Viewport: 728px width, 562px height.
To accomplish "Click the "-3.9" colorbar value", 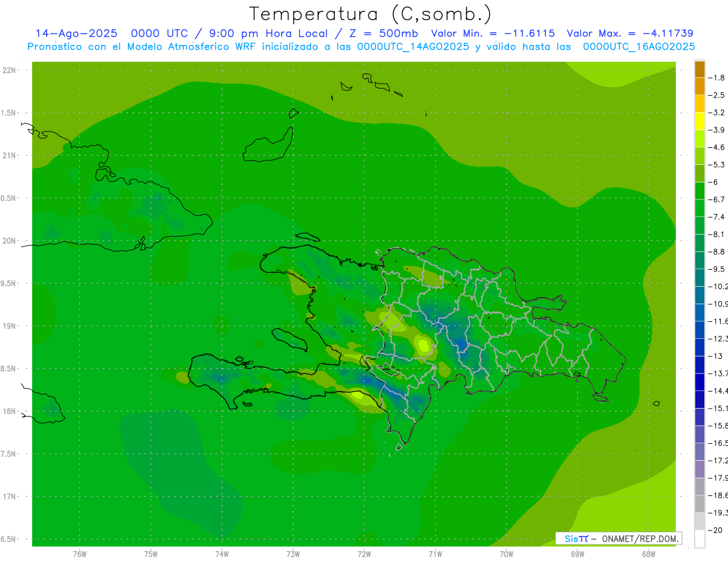I will 717,130.
